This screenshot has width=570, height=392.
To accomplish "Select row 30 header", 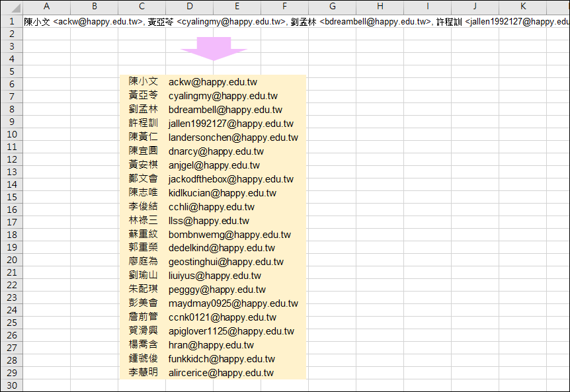I will tap(11, 385).
